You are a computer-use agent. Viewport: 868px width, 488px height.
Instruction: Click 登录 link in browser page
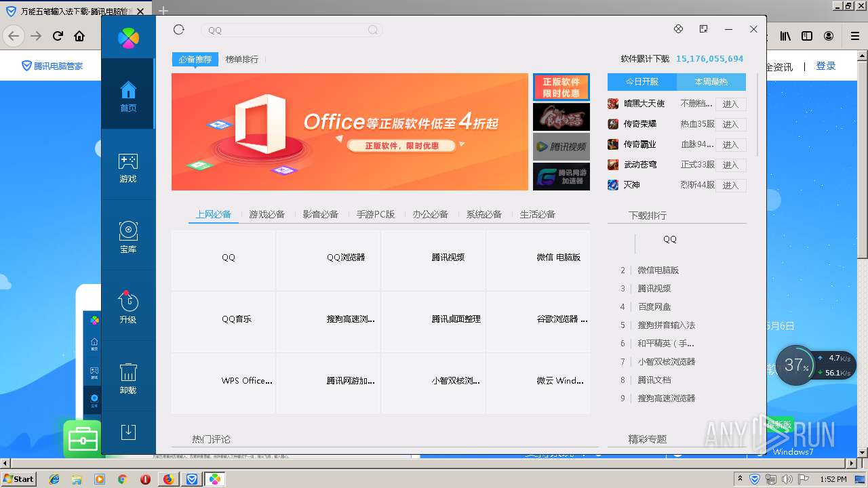point(826,66)
